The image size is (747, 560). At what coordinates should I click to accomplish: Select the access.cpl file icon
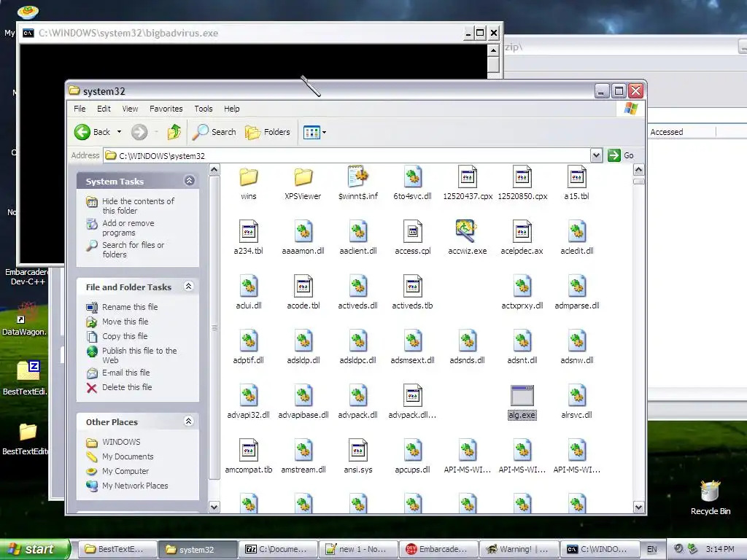click(x=413, y=231)
